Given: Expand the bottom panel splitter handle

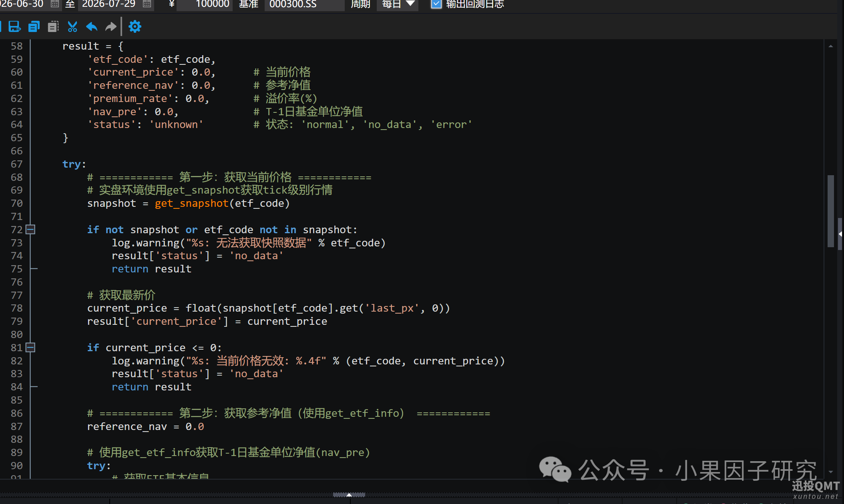Looking at the screenshot, I should (349, 495).
